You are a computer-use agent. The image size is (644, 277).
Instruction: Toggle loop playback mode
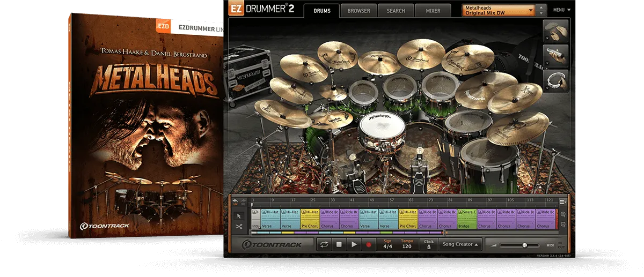pyautogui.click(x=324, y=244)
